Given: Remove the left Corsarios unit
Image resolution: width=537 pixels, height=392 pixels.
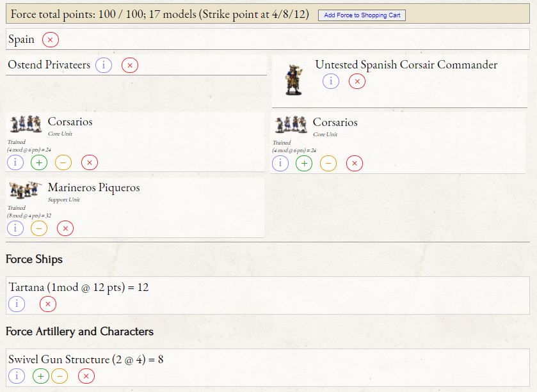Looking at the screenshot, I should coord(90,162).
